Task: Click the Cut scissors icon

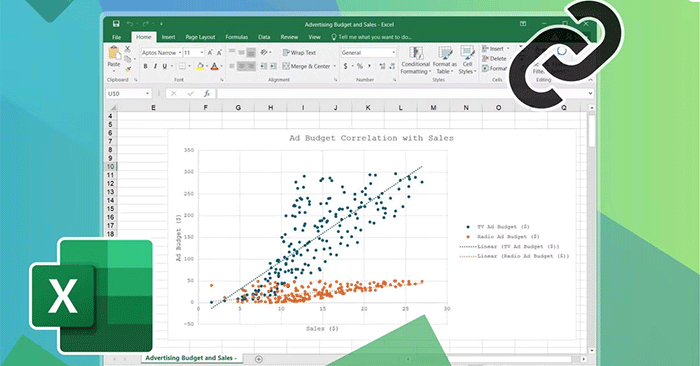Action: (x=128, y=49)
